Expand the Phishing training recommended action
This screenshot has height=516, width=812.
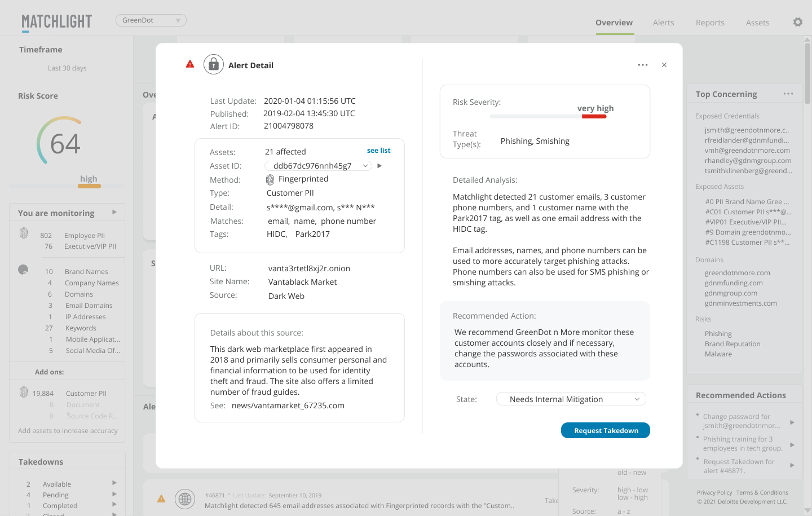pyautogui.click(x=792, y=444)
